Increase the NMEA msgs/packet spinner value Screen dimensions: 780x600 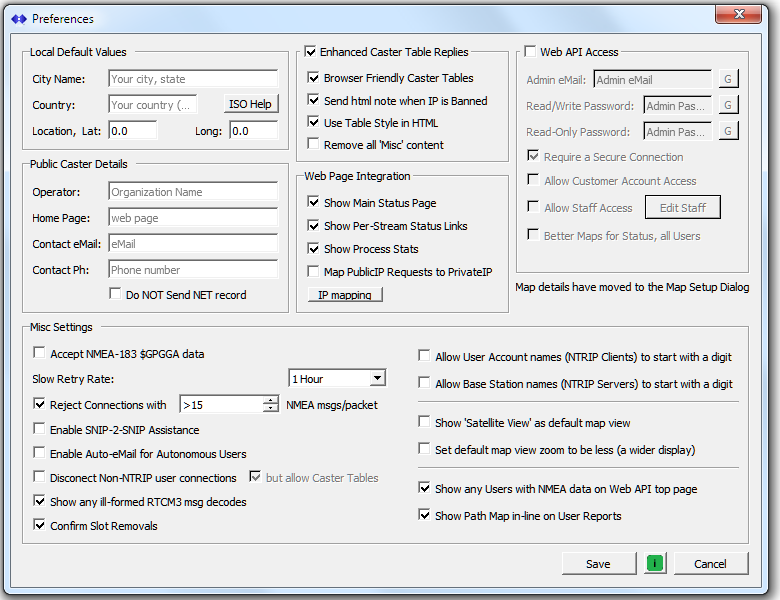(270, 400)
